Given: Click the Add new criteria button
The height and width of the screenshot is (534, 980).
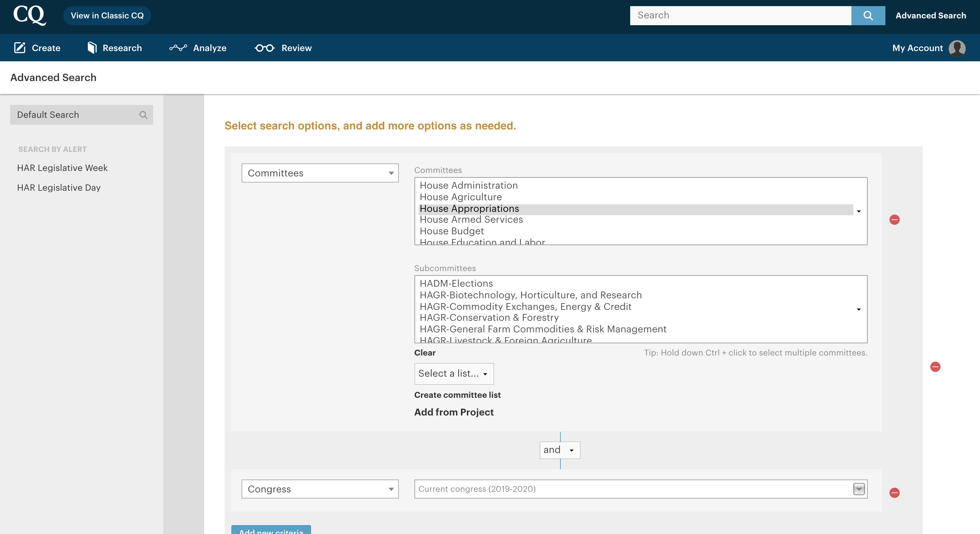Looking at the screenshot, I should pos(271,530).
